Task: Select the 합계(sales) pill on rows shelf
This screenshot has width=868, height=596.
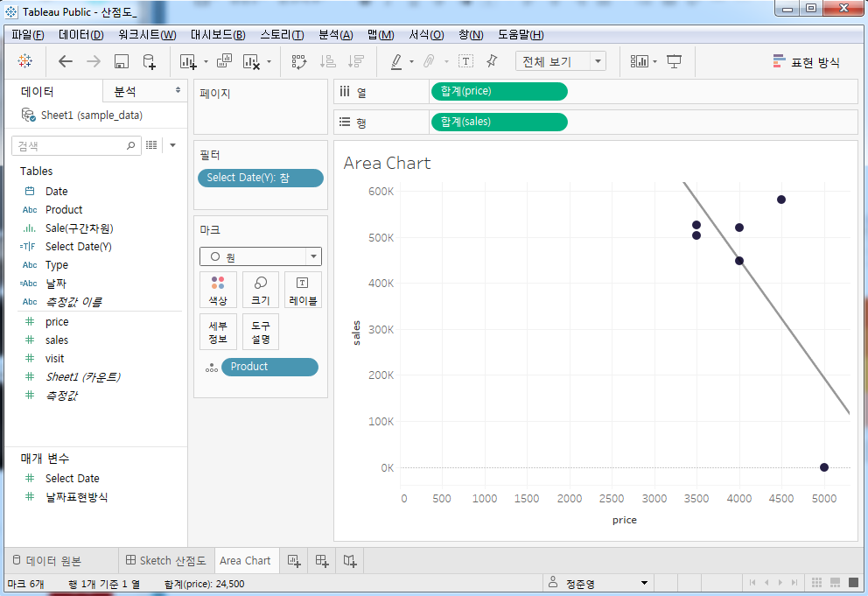Action: tap(500, 122)
